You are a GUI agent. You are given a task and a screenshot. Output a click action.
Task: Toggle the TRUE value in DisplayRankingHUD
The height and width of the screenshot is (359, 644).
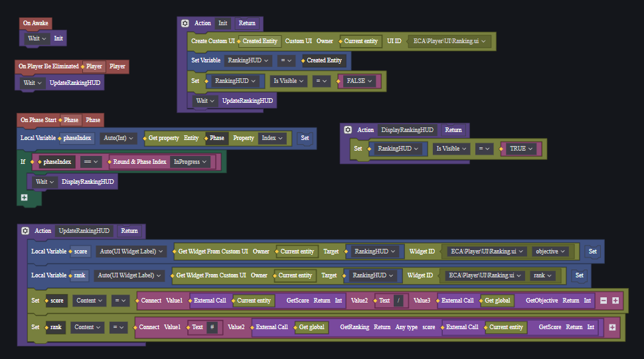pyautogui.click(x=521, y=149)
